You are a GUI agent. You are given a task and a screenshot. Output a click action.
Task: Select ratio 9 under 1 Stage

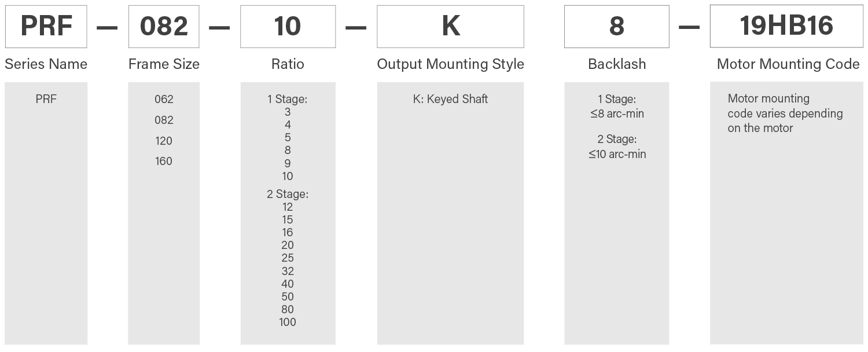pyautogui.click(x=288, y=163)
